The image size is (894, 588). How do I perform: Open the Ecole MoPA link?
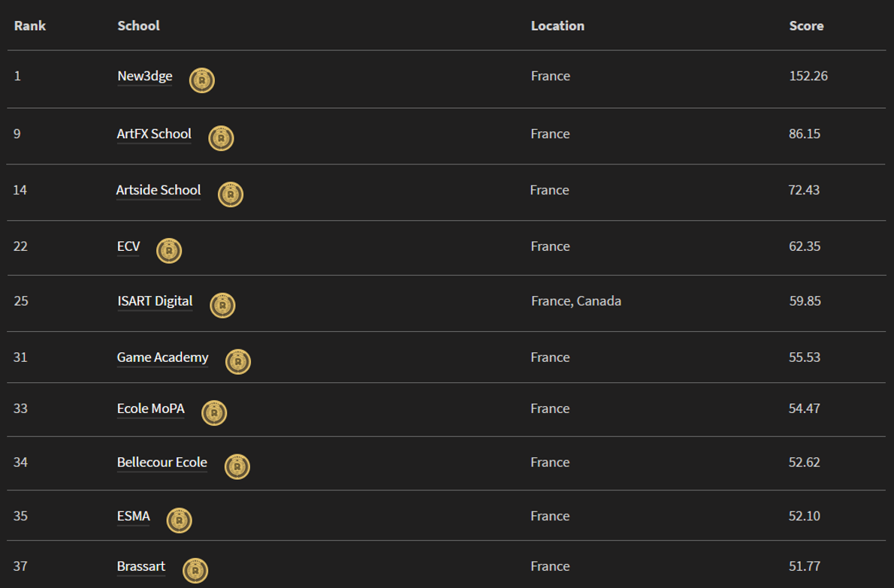pos(150,409)
